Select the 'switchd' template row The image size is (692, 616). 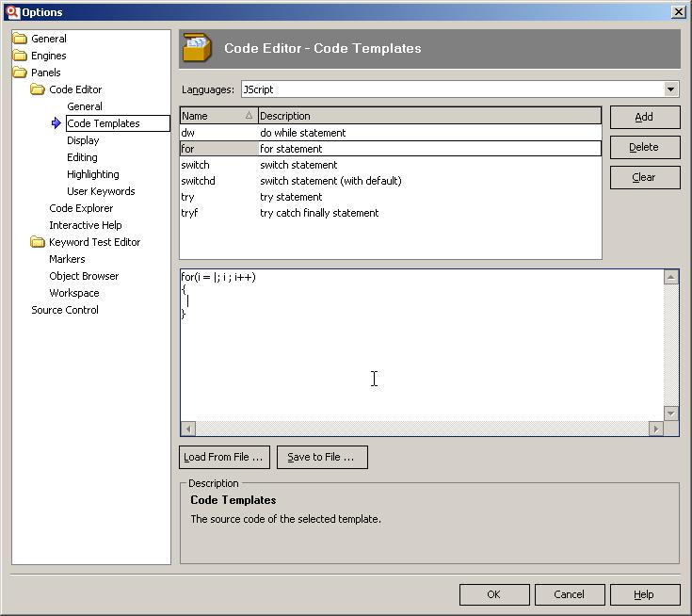point(199,181)
